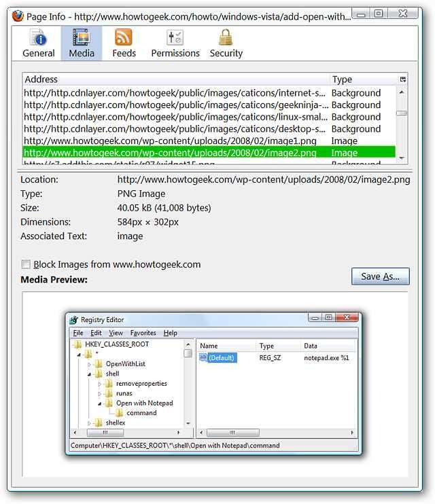Click the media list scrollbar up arrow
435x504 pixels.
(402, 92)
